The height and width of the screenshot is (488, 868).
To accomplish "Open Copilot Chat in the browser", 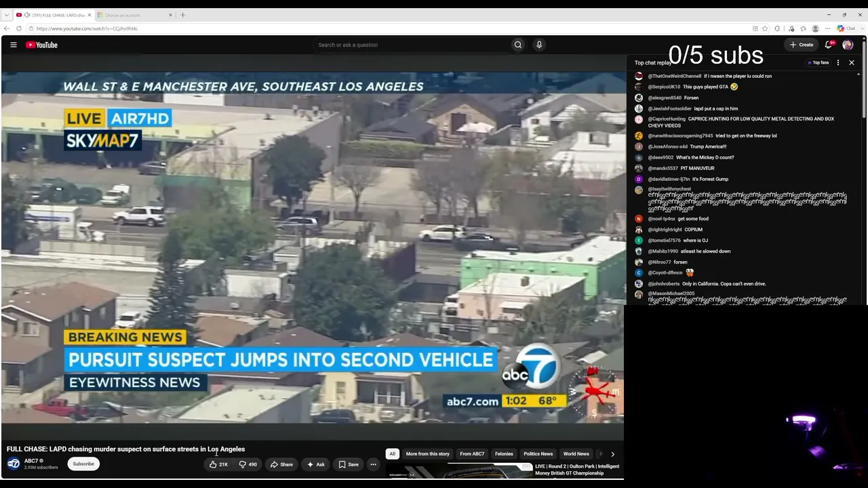I will click(846, 28).
